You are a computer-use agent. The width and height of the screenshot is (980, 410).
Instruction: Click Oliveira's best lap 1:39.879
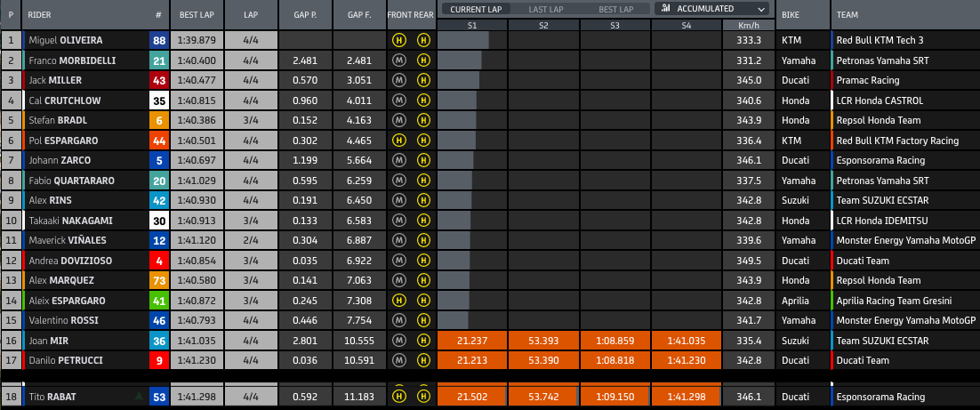(x=197, y=41)
